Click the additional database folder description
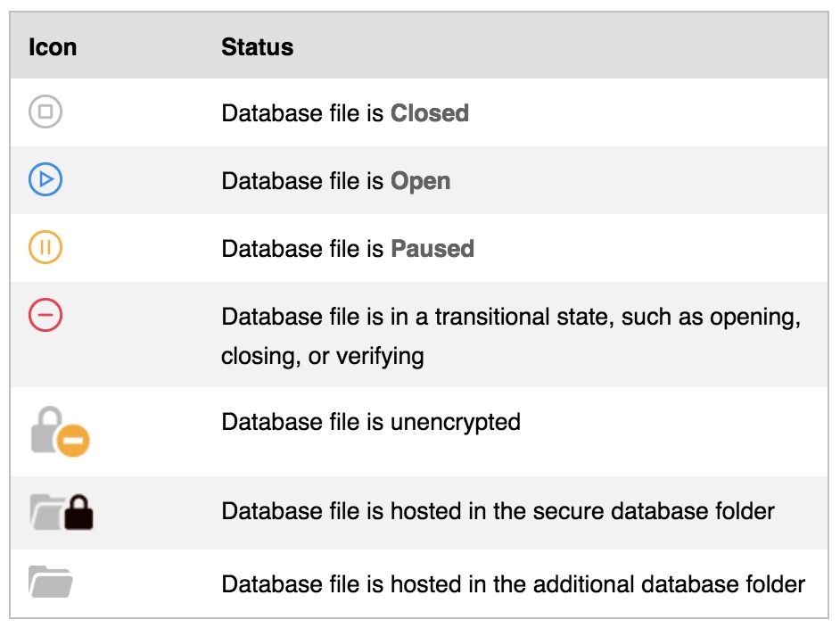This screenshot has height=628, width=840. click(x=514, y=584)
